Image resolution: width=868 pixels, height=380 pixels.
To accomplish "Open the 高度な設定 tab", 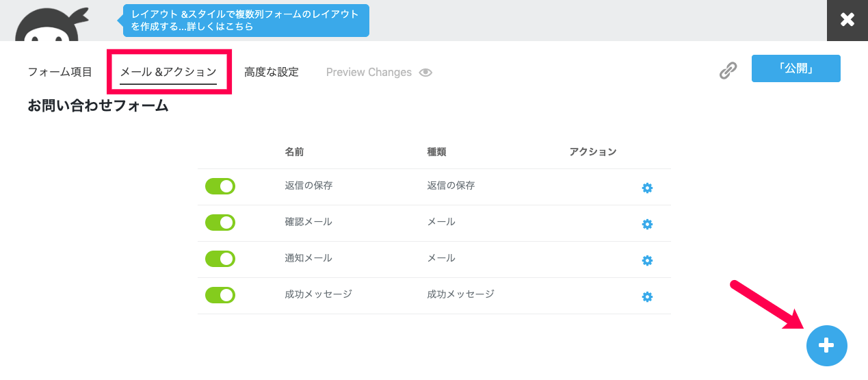I will (x=272, y=72).
